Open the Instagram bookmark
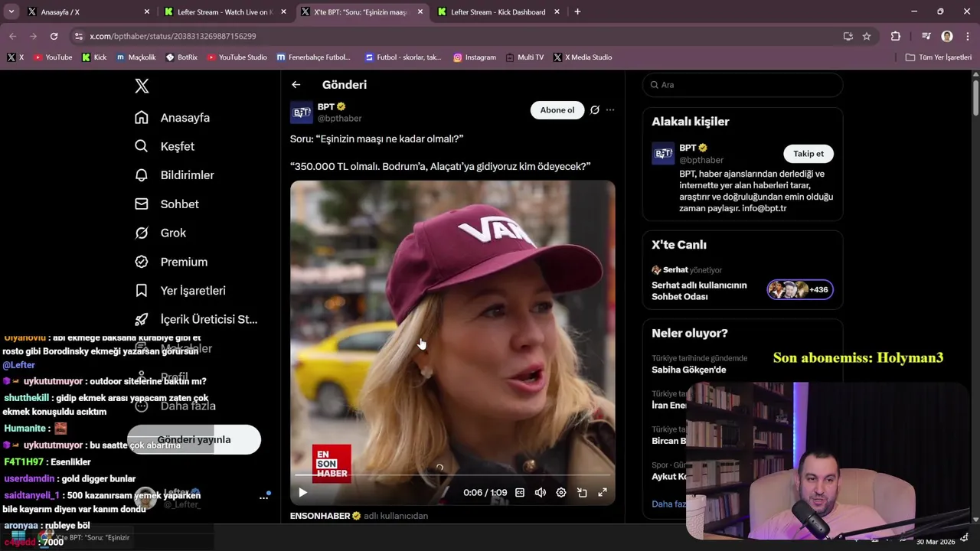The width and height of the screenshot is (980, 551). pos(475,57)
